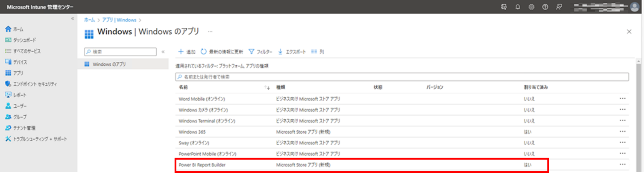Image resolution: width=644 pixels, height=173 pixels.
Task: Open グループ in the sidebar
Action: (15, 117)
